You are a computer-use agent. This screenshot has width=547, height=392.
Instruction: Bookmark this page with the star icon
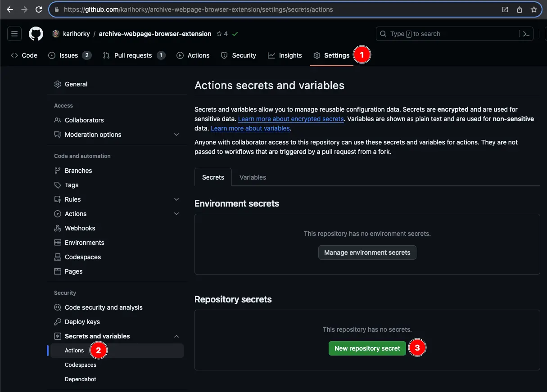coord(534,9)
